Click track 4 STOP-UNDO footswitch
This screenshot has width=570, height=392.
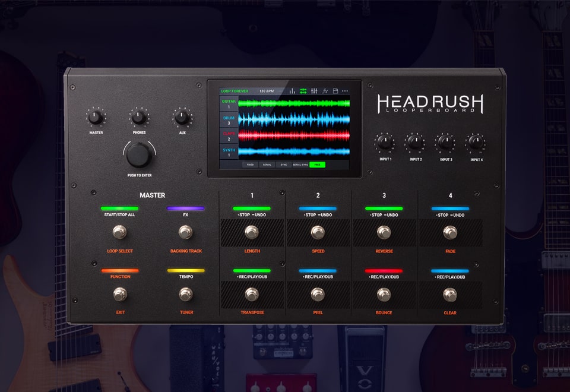click(x=450, y=232)
